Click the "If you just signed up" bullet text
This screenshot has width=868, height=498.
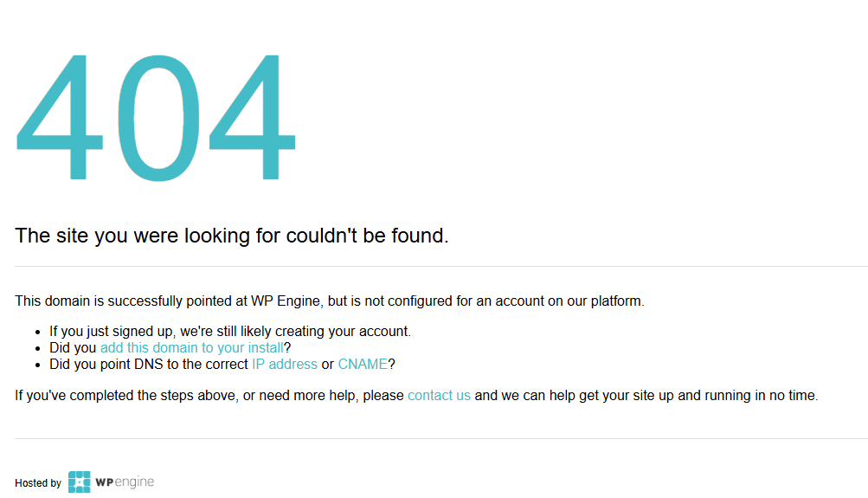(229, 331)
